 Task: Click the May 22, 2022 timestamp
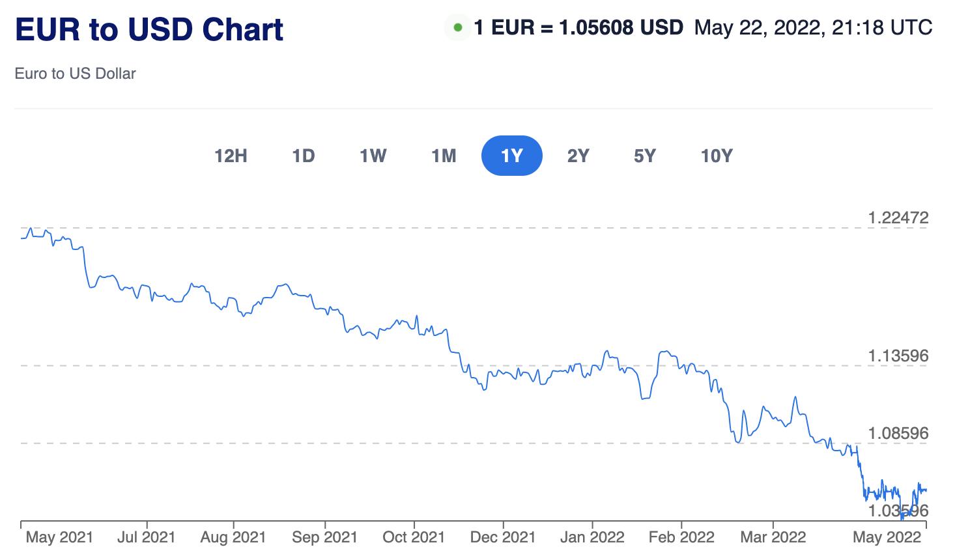click(813, 28)
